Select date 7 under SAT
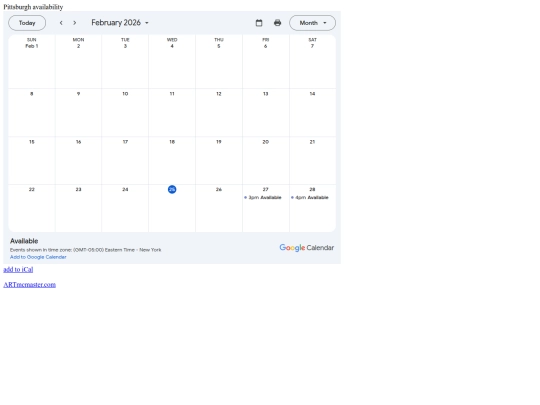The width and height of the screenshot is (540, 405). [312, 46]
